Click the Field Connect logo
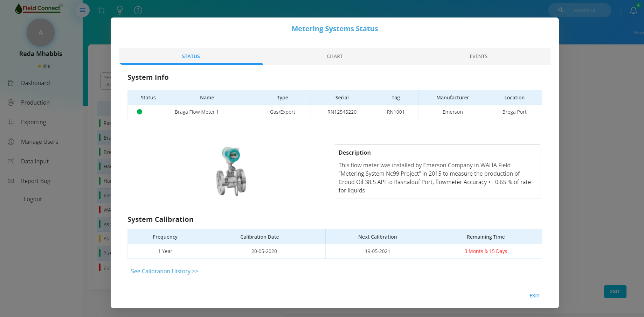The image size is (644, 317). pyautogui.click(x=39, y=8)
